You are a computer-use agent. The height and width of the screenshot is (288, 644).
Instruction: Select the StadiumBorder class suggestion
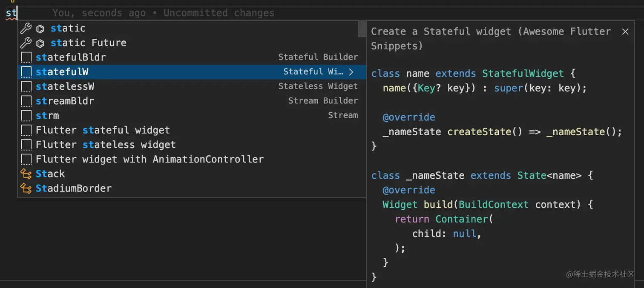tap(192, 188)
